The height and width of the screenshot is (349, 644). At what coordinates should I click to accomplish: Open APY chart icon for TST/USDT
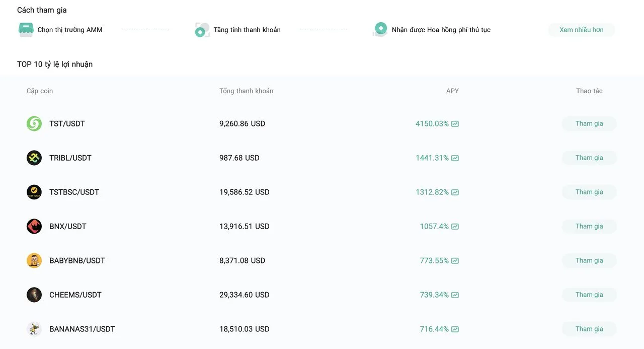(x=455, y=124)
